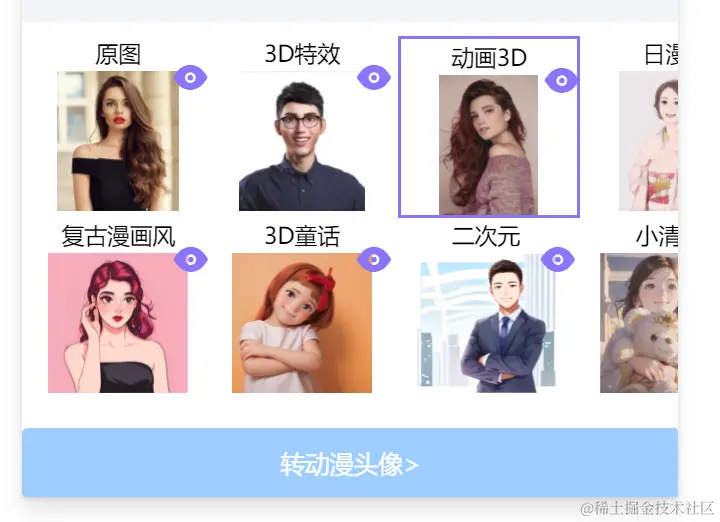Choose the 3D特效 man with glasses image
720x522 pixels.
[302, 141]
